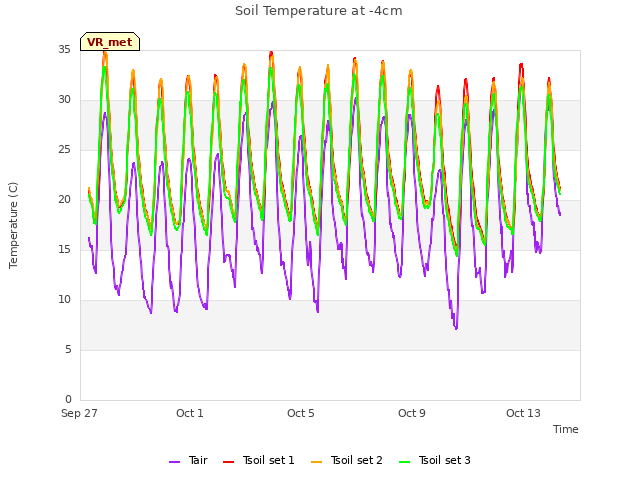The image size is (640, 480).
Task: Click the Oct 13 x-axis tick label
Action: (523, 413)
